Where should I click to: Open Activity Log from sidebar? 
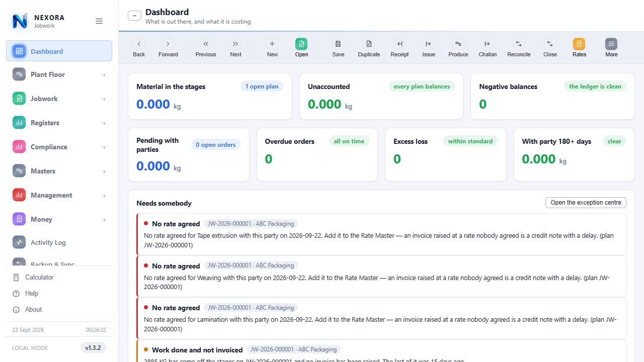[x=59, y=242]
